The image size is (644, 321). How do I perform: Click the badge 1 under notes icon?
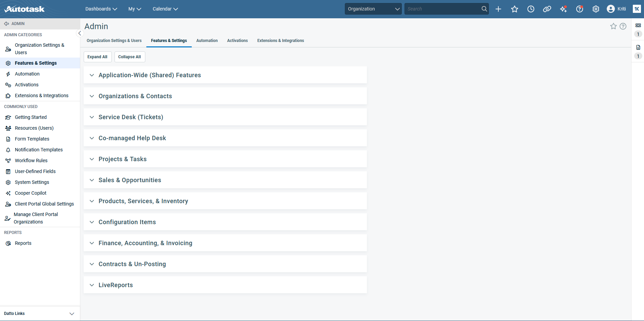click(x=638, y=56)
